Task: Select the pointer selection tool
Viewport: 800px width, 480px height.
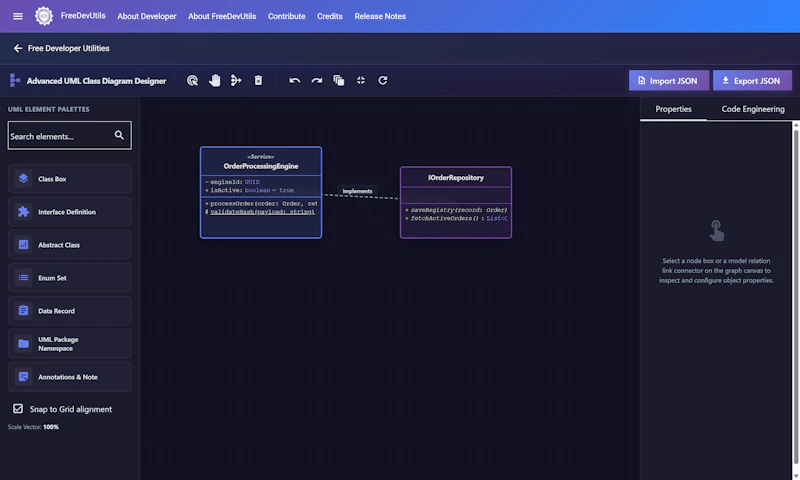Action: [x=192, y=81]
